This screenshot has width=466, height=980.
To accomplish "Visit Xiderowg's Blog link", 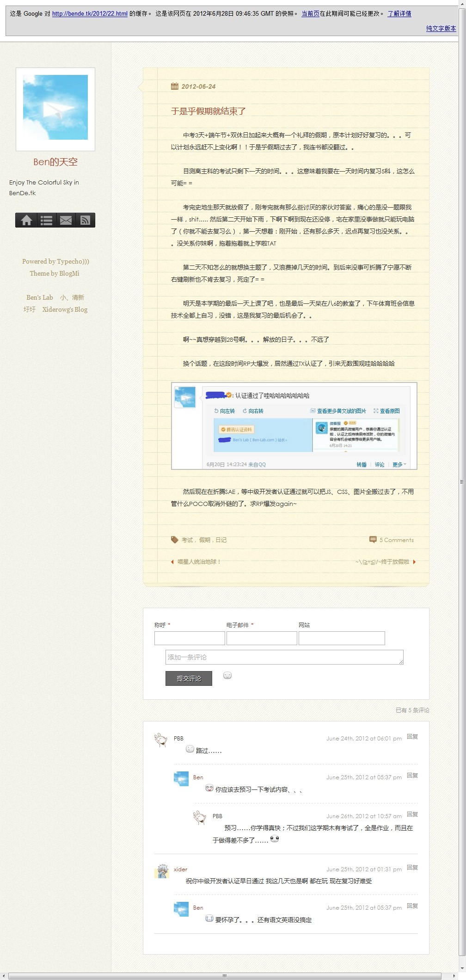I will [x=65, y=309].
